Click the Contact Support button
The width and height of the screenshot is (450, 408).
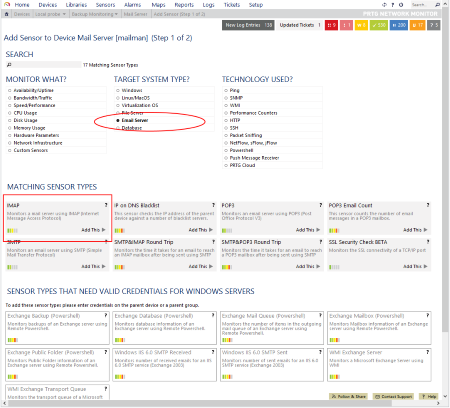[x=394, y=396]
